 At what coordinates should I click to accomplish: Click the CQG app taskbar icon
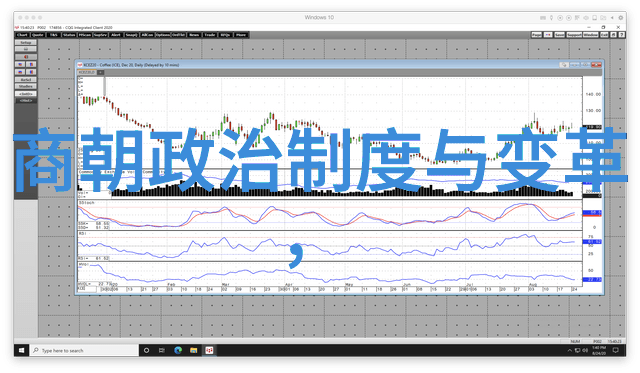[209, 351]
